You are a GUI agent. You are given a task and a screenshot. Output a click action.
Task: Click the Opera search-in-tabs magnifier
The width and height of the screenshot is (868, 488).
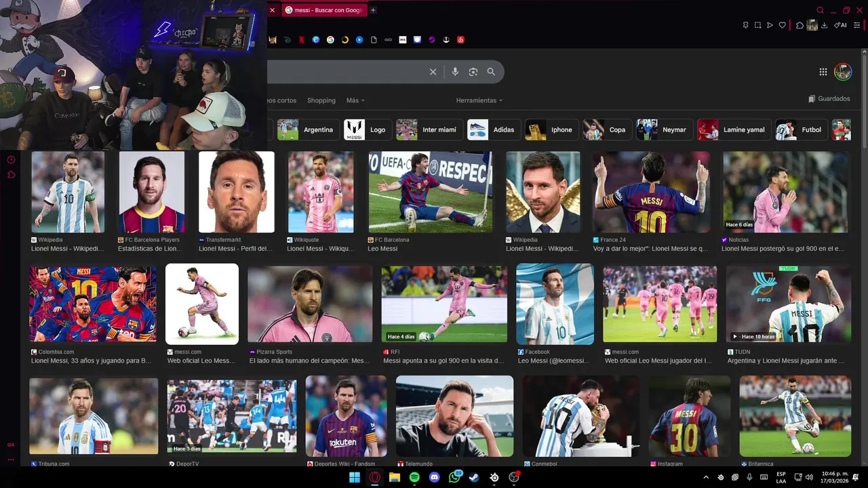click(820, 10)
